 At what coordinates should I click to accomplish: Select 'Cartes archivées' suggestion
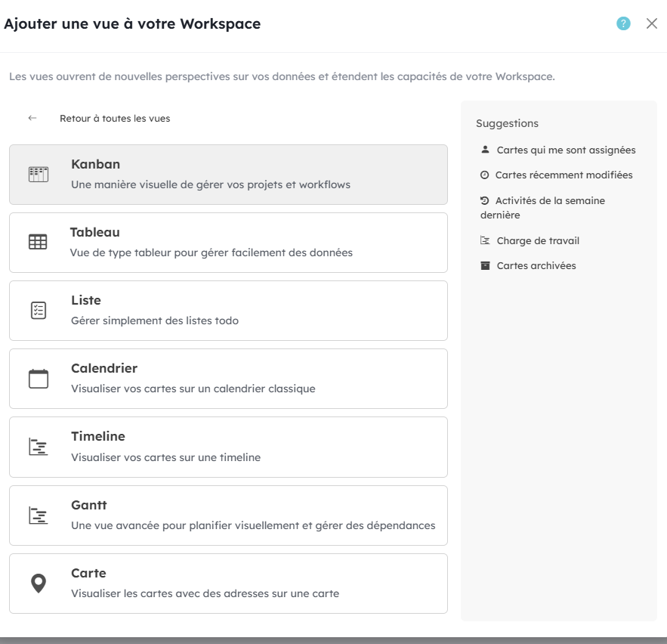tap(536, 265)
